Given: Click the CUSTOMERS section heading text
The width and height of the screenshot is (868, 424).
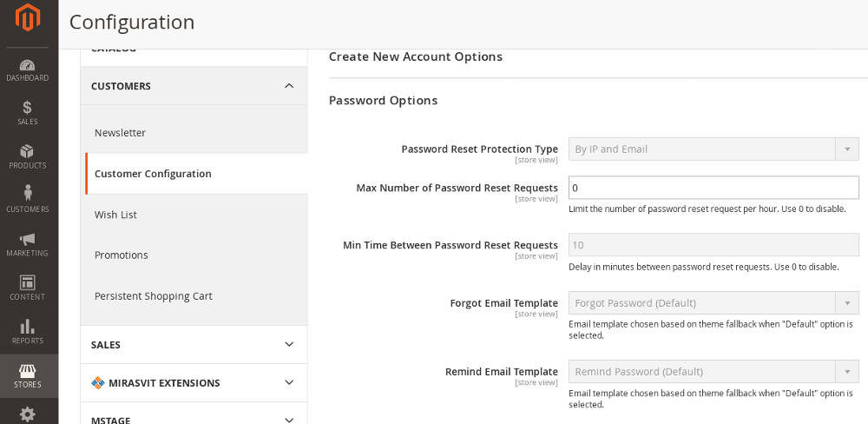Looking at the screenshot, I should coord(121,87).
